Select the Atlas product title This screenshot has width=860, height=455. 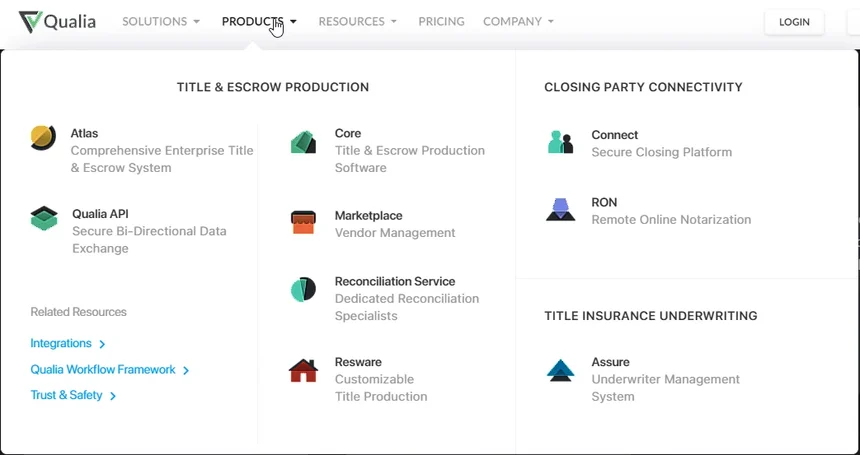(84, 133)
